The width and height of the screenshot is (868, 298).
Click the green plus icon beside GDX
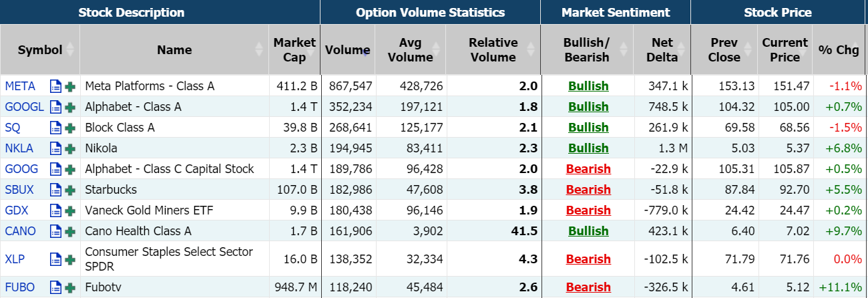click(x=70, y=210)
